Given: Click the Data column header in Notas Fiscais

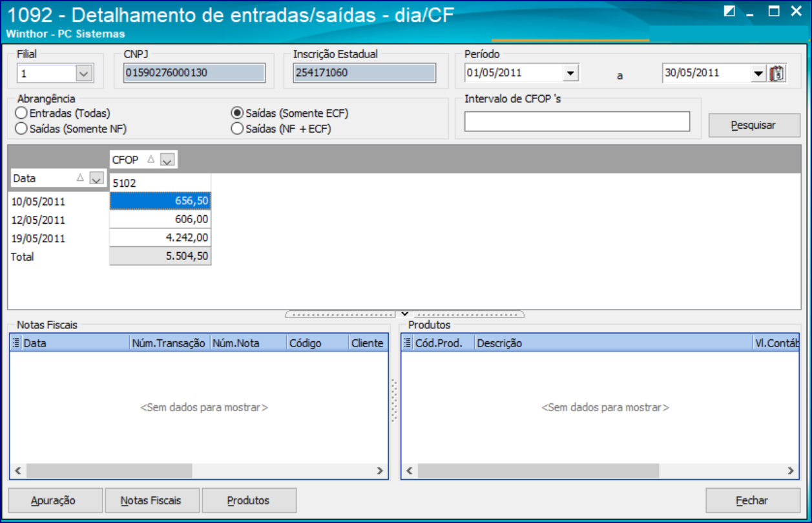Looking at the screenshot, I should click(76, 343).
